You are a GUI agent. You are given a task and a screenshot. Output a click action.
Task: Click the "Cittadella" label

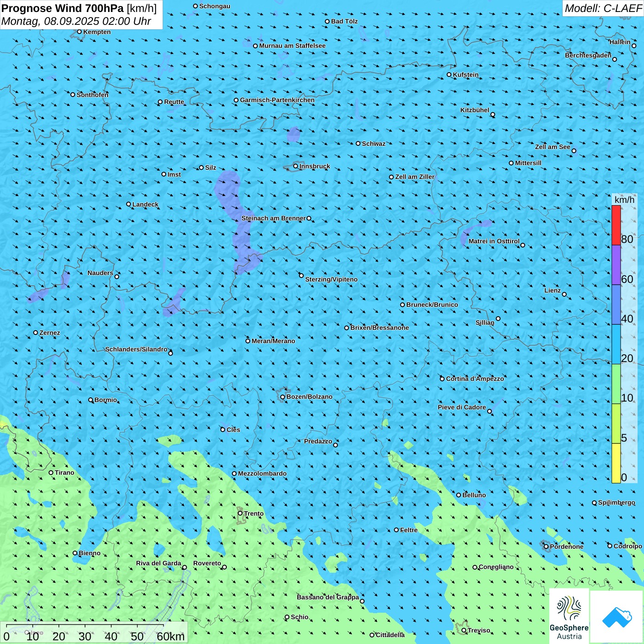coord(390,635)
